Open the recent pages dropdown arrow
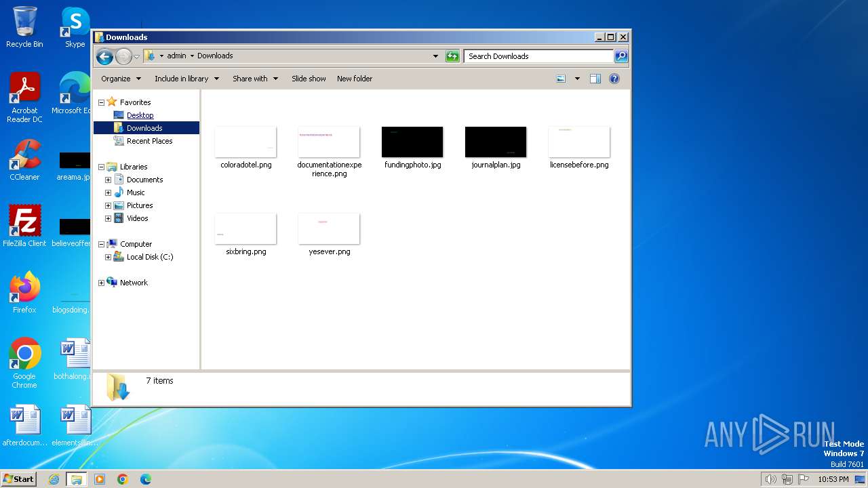Viewport: 868px width, 488px height. [136, 56]
